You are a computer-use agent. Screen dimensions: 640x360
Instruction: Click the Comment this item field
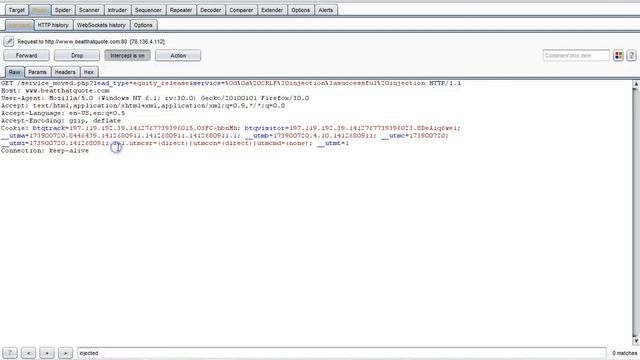point(576,56)
